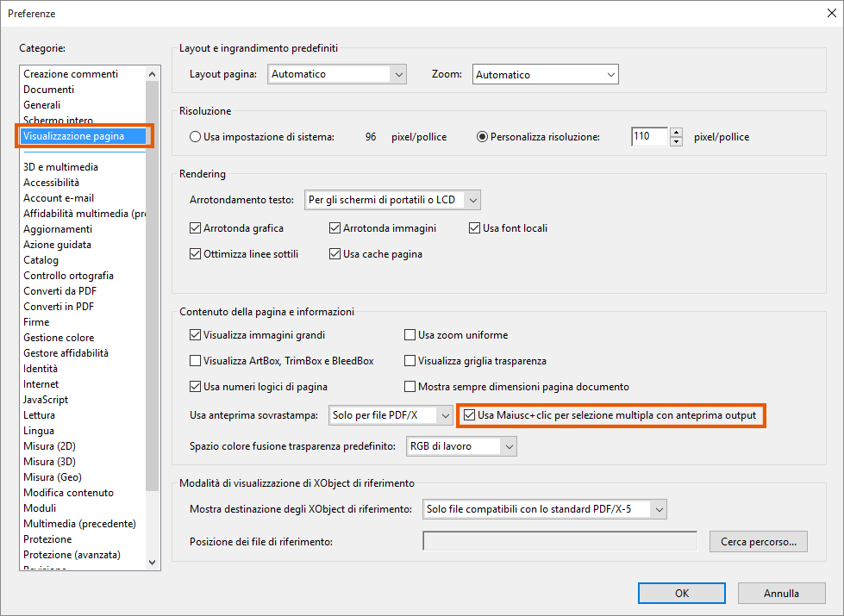Close the Preferenze dialog

(831, 14)
